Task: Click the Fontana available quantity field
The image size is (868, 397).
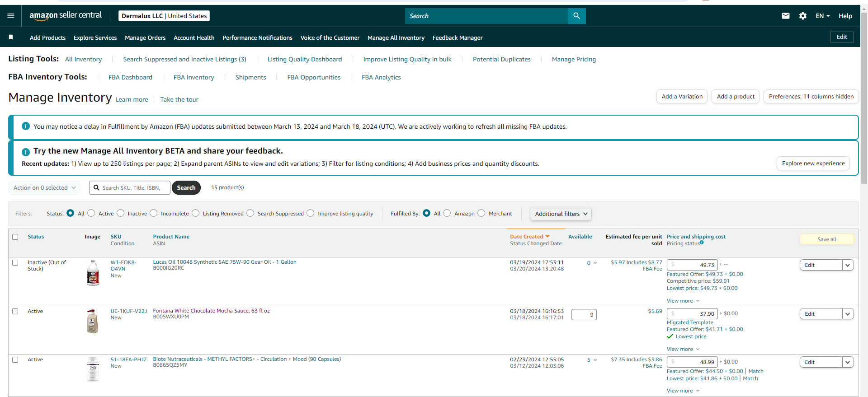Action: (584, 314)
